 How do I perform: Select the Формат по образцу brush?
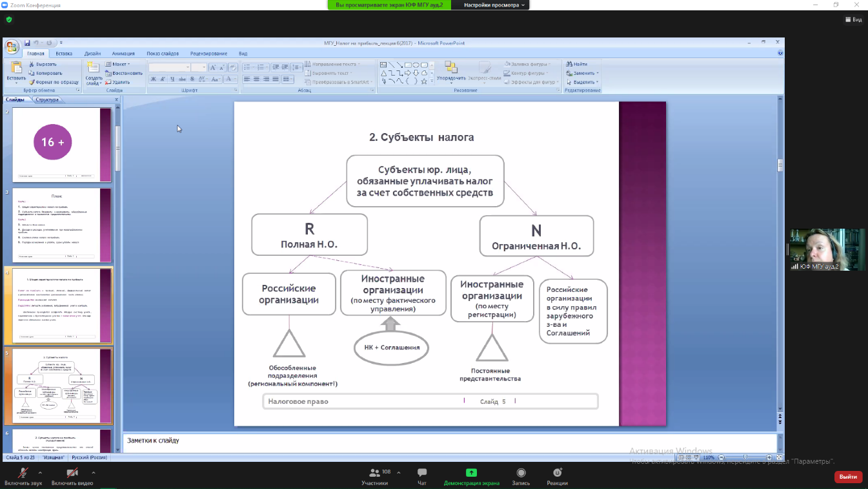pos(54,82)
